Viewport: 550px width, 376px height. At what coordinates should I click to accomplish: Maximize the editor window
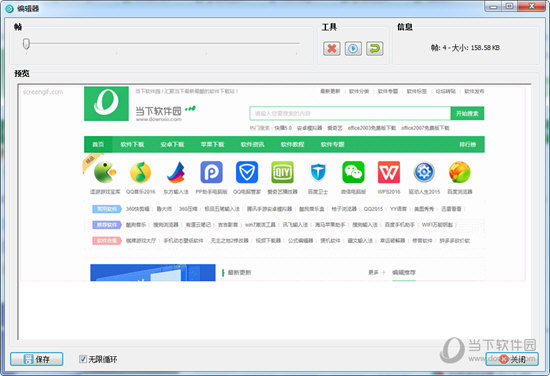click(509, 6)
